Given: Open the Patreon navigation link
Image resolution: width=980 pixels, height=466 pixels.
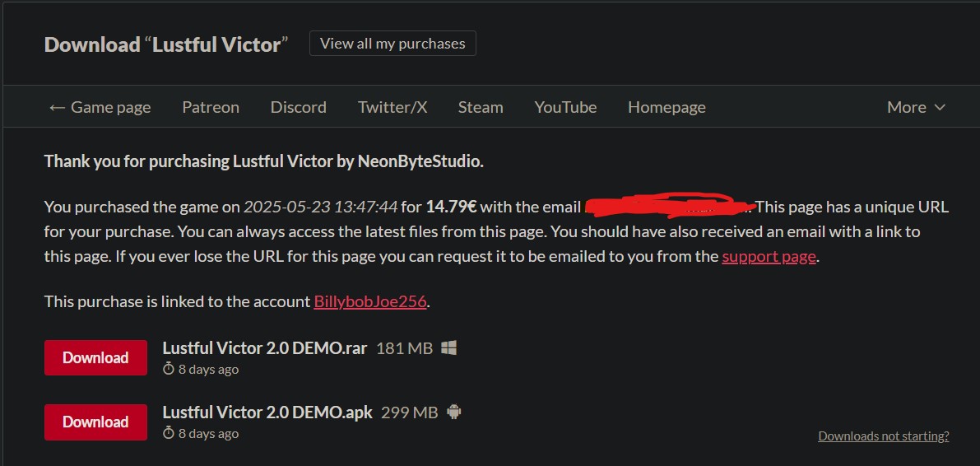Looking at the screenshot, I should (x=211, y=107).
